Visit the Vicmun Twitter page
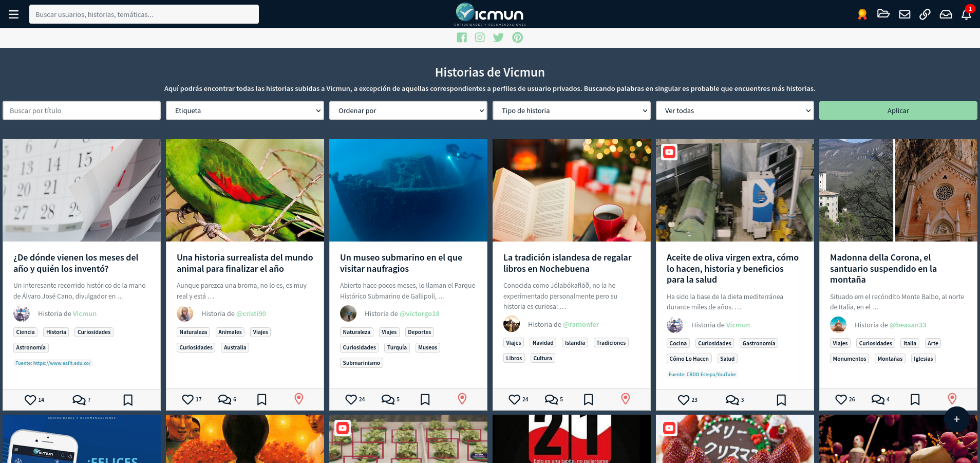Screen dimensions: 980x463 (x=498, y=38)
